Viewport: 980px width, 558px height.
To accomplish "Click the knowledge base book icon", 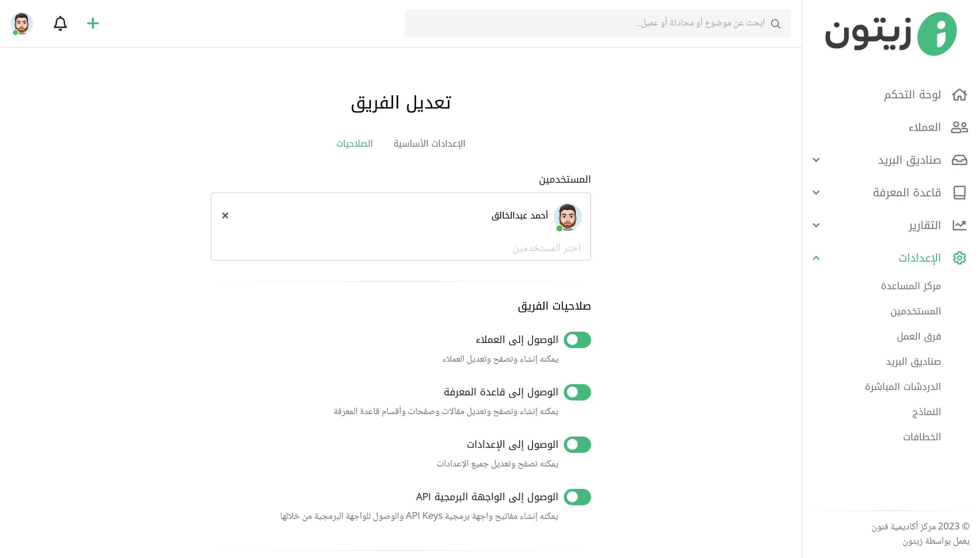I will pos(959,192).
